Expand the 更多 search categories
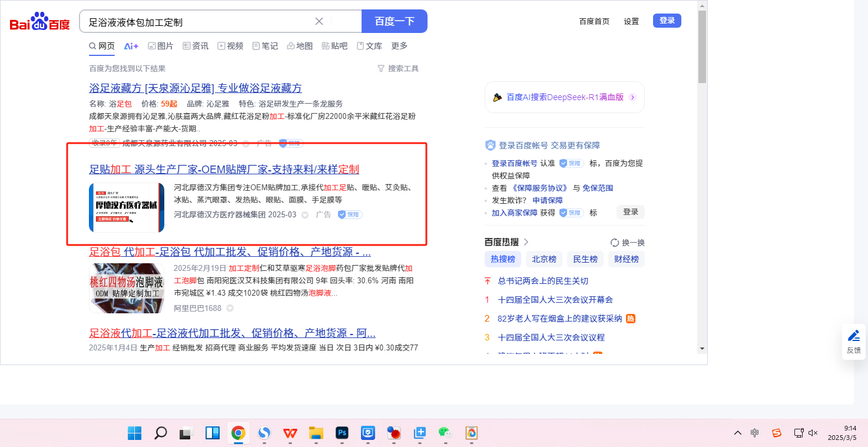The width and height of the screenshot is (868, 447). click(399, 46)
